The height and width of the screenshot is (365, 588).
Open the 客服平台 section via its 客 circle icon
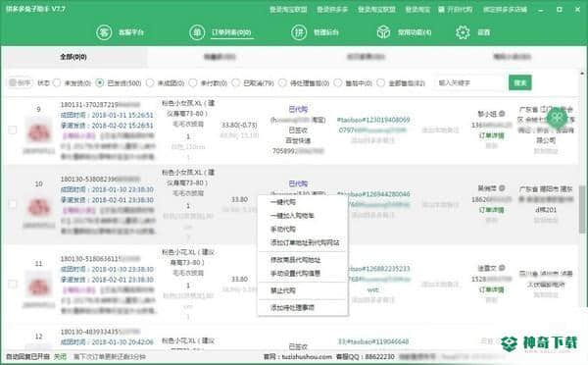pyautogui.click(x=104, y=32)
